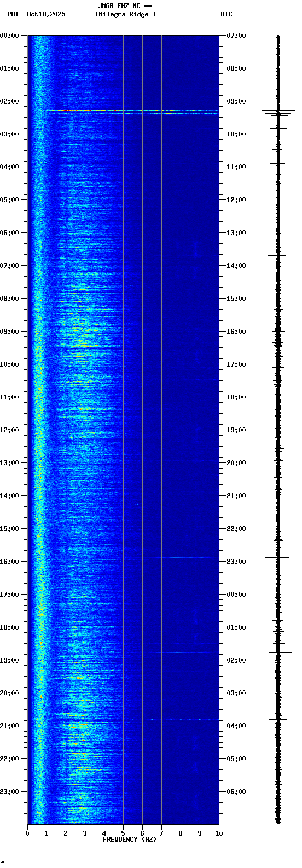The height and width of the screenshot is (868, 302).
Task: Select frequency tick label 4
Action: [x=104, y=833]
